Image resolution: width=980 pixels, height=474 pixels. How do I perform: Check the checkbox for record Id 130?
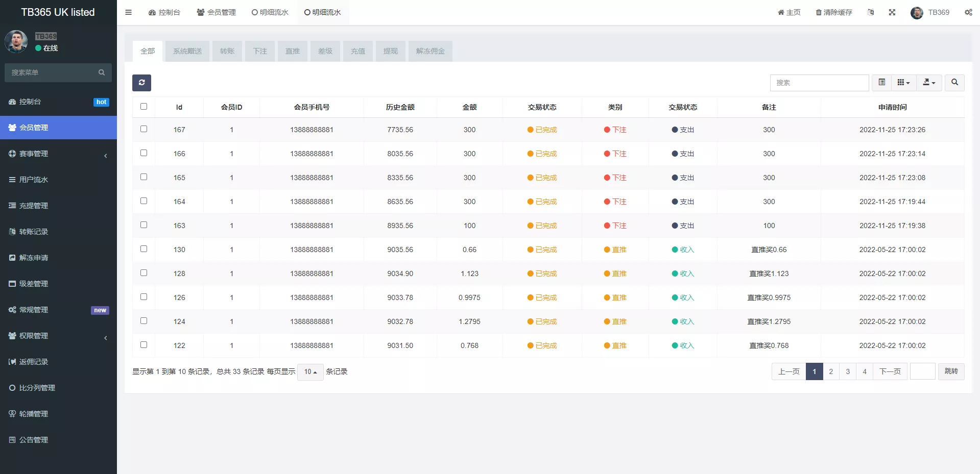pyautogui.click(x=144, y=249)
